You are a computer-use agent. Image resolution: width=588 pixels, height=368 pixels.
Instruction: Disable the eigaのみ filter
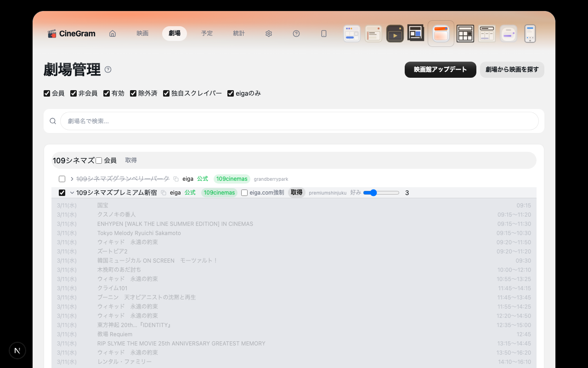pyautogui.click(x=231, y=93)
